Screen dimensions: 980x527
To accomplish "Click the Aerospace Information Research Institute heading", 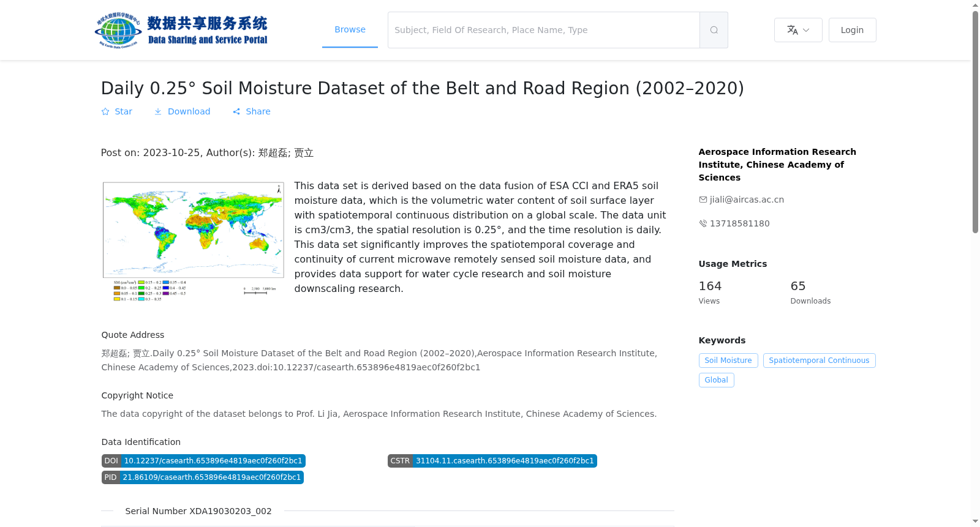I will point(777,165).
